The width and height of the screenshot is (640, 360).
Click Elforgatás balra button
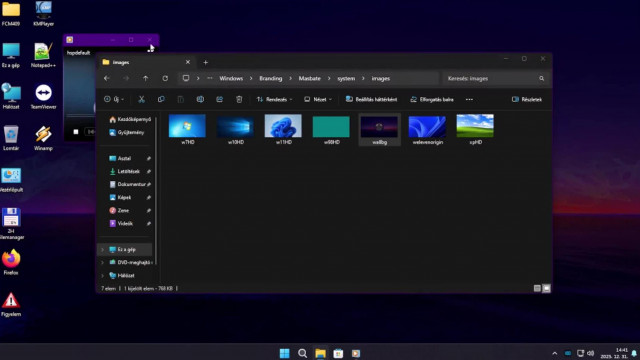[x=431, y=99]
